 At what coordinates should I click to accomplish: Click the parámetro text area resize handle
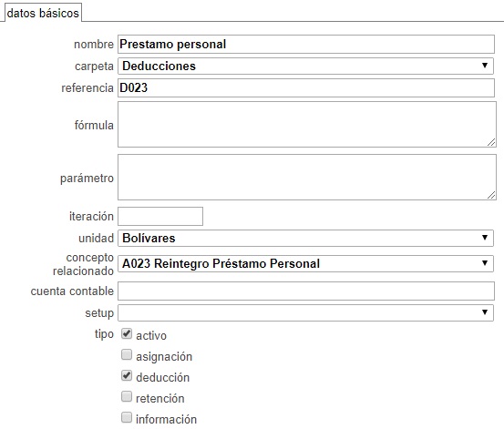pos(491,195)
